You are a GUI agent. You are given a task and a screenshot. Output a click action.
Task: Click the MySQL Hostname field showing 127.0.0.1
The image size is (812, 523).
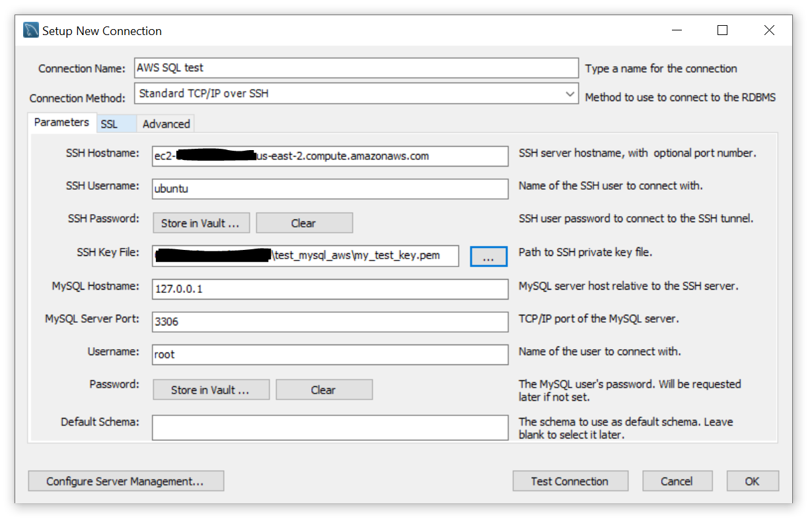[330, 289]
